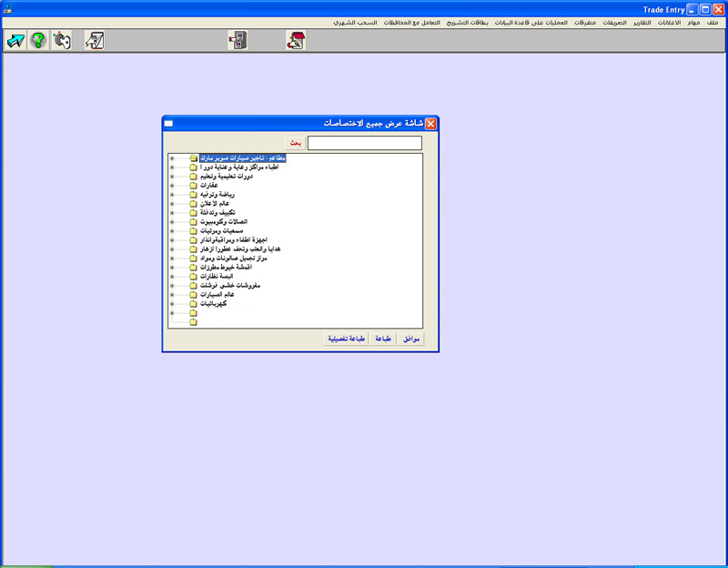Click the speaker sound icon in toolbar
The width and height of the screenshot is (728, 568).
61,40
